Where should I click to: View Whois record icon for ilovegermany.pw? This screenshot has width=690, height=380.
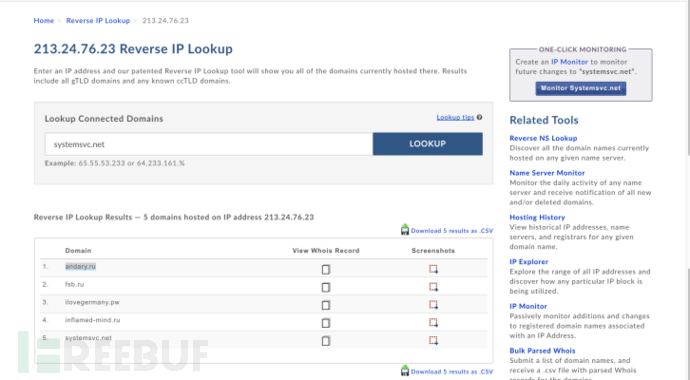point(326,305)
